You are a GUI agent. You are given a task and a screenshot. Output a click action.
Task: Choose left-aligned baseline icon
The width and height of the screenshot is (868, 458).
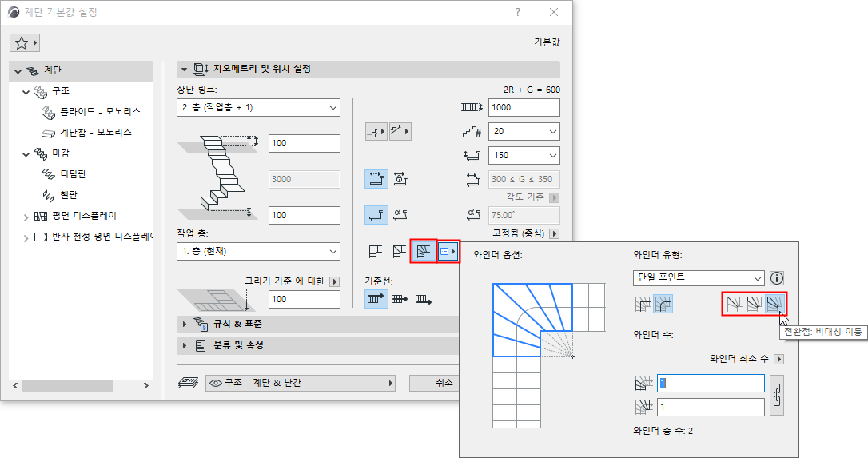point(376,299)
